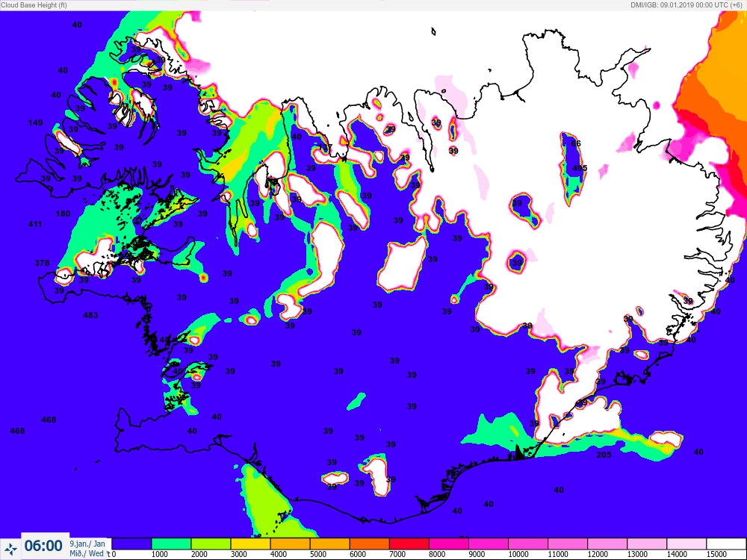The image size is (747, 560).
Task: Pick the blue 0–1000 ft legend swatch
Action: click(x=131, y=544)
